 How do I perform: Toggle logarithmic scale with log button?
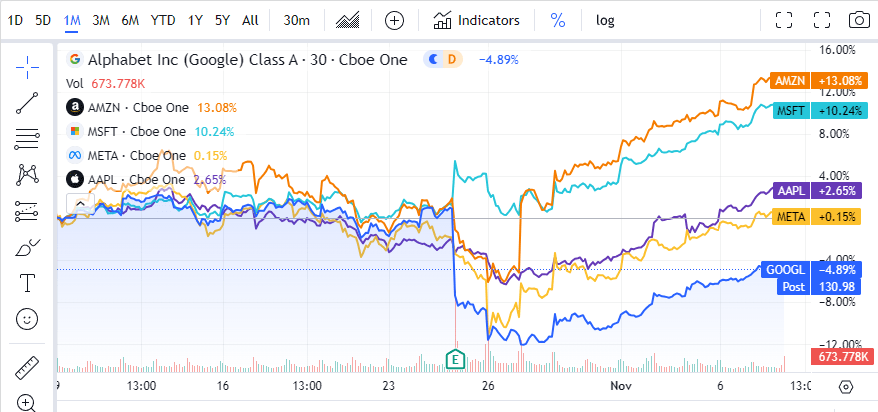(x=605, y=20)
